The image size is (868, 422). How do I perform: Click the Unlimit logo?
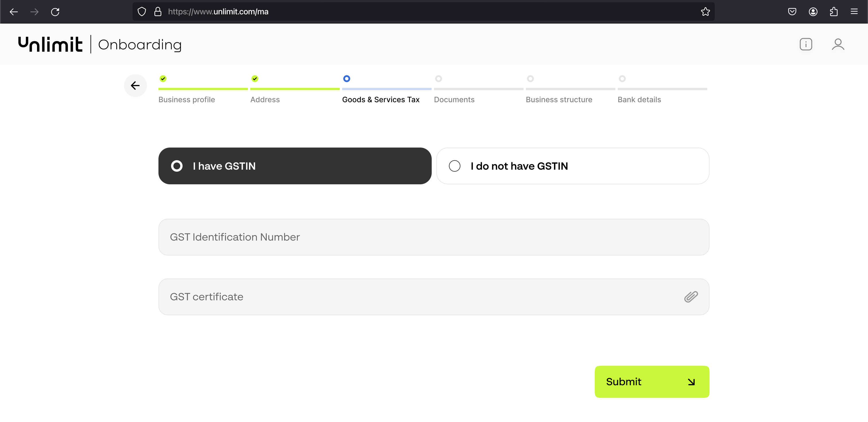click(x=50, y=44)
